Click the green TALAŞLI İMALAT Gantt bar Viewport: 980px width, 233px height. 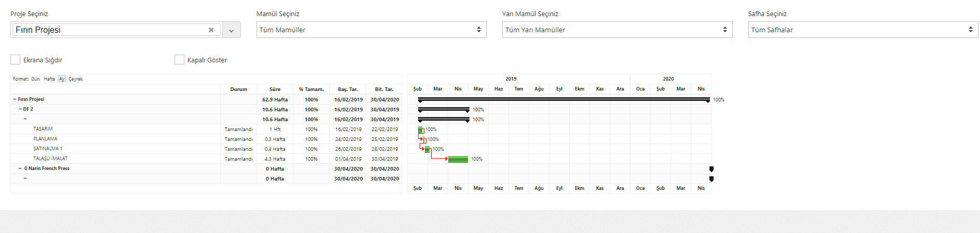(458, 159)
